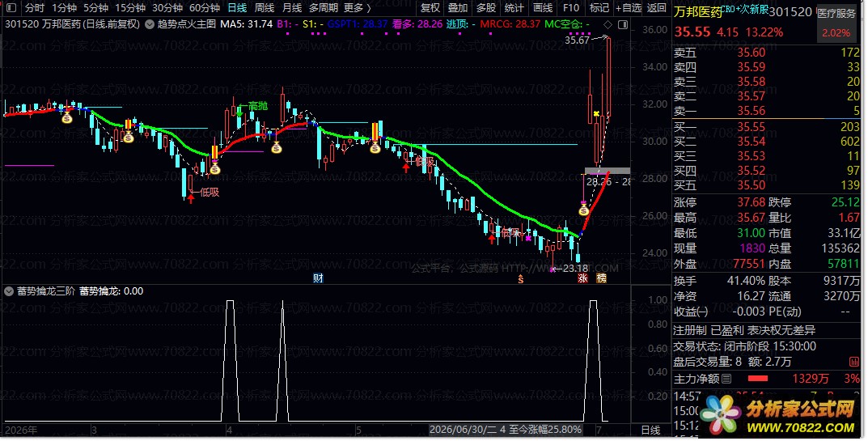Click the 买二 volume 602
868x441 pixels.
pos(849,142)
